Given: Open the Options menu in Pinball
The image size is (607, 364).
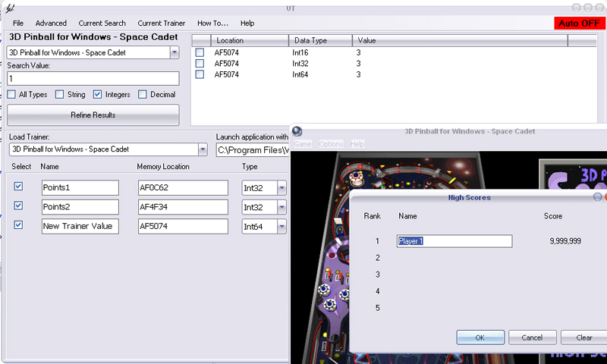Looking at the screenshot, I should click(331, 144).
